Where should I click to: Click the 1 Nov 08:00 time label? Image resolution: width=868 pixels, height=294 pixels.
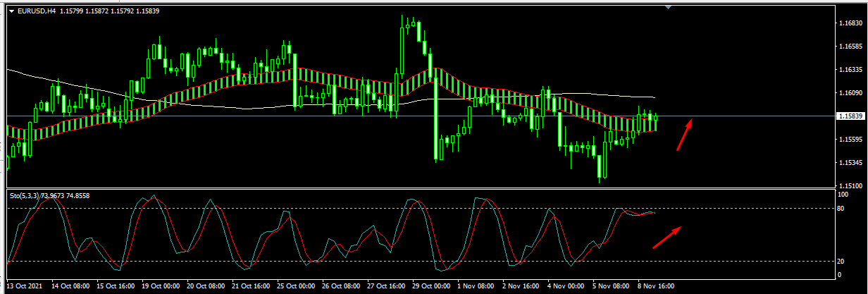click(x=476, y=286)
